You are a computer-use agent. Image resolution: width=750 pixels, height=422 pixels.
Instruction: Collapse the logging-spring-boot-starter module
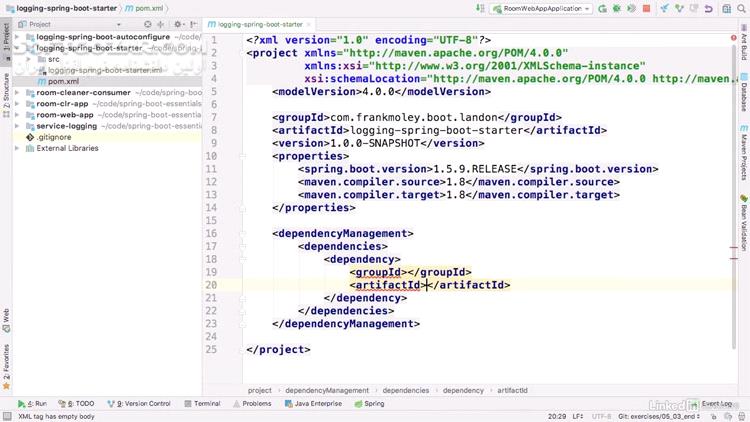coord(17,48)
